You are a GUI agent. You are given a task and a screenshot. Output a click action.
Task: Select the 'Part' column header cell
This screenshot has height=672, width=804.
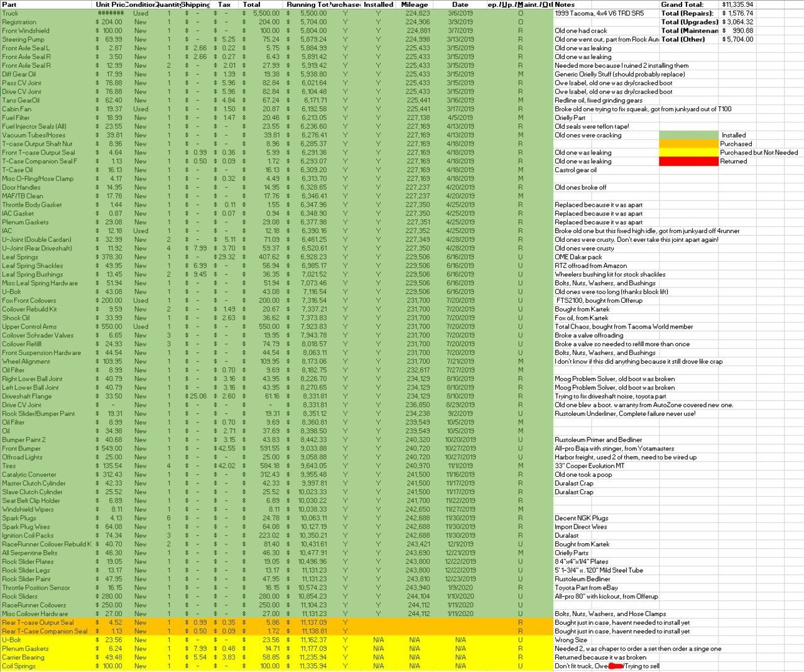coord(47,4)
